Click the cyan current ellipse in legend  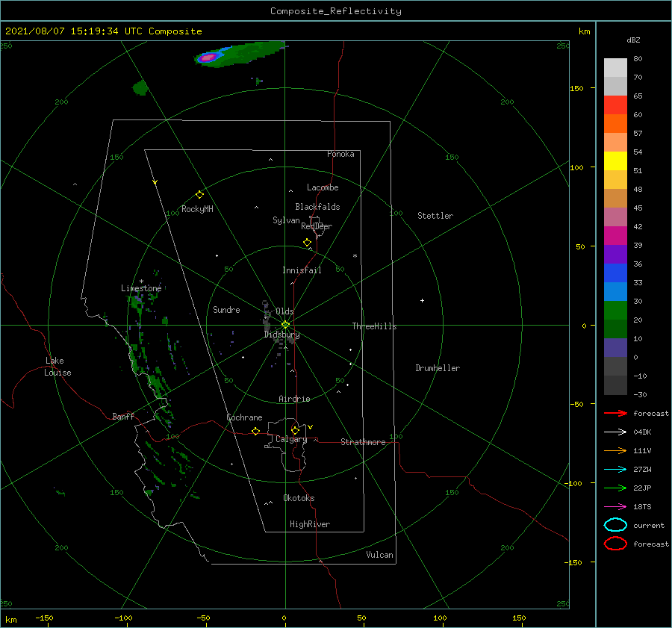pyautogui.click(x=615, y=525)
